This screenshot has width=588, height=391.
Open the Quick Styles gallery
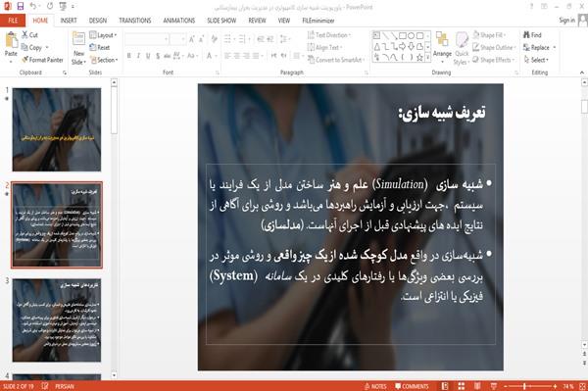pyautogui.click(x=462, y=49)
